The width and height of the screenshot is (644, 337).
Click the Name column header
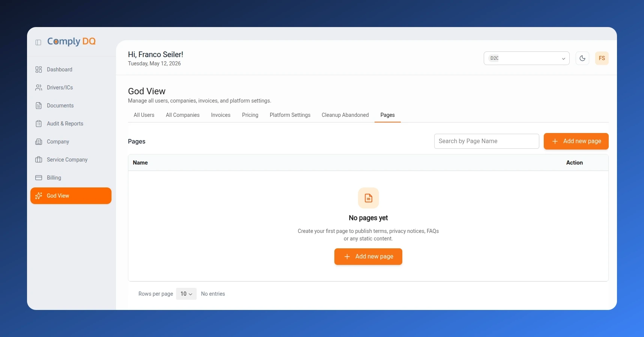tap(140, 163)
